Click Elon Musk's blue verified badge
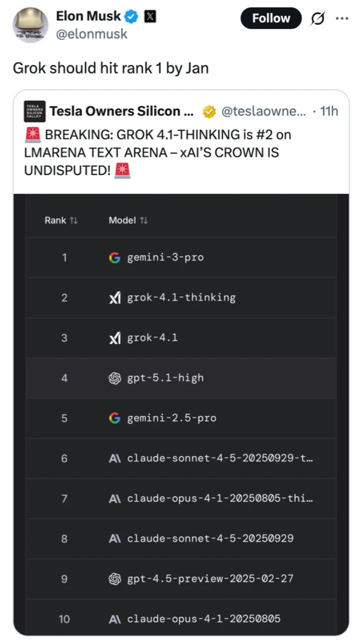The width and height of the screenshot is (363, 644). click(131, 16)
